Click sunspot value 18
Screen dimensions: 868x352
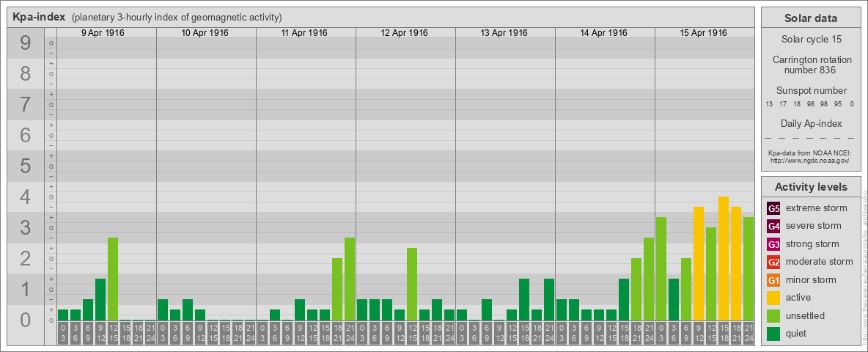coord(797,104)
